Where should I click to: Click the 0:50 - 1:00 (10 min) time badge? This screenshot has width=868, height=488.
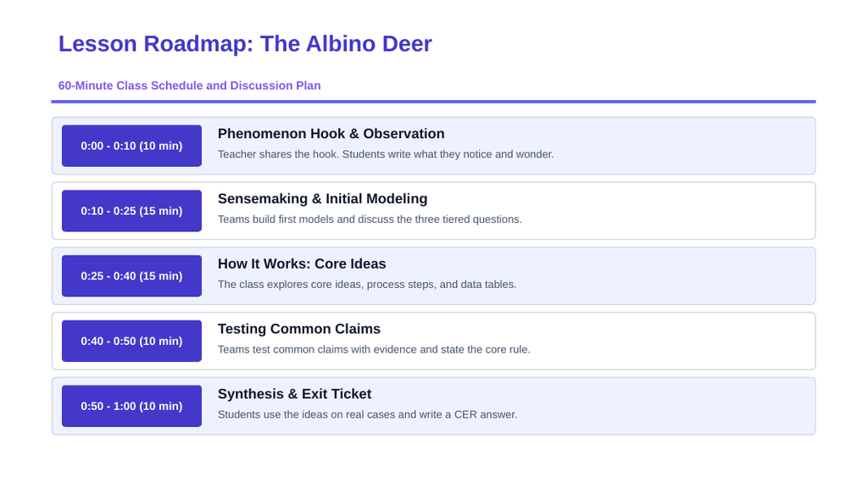131,406
